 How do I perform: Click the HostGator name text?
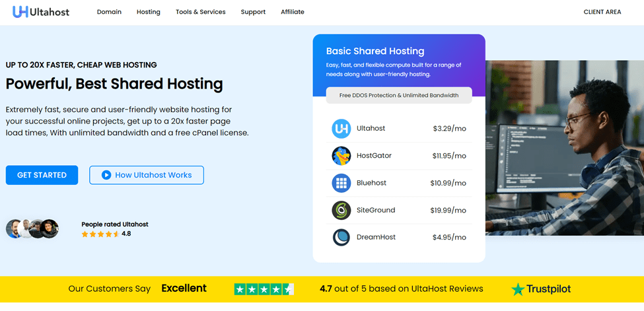click(x=374, y=156)
